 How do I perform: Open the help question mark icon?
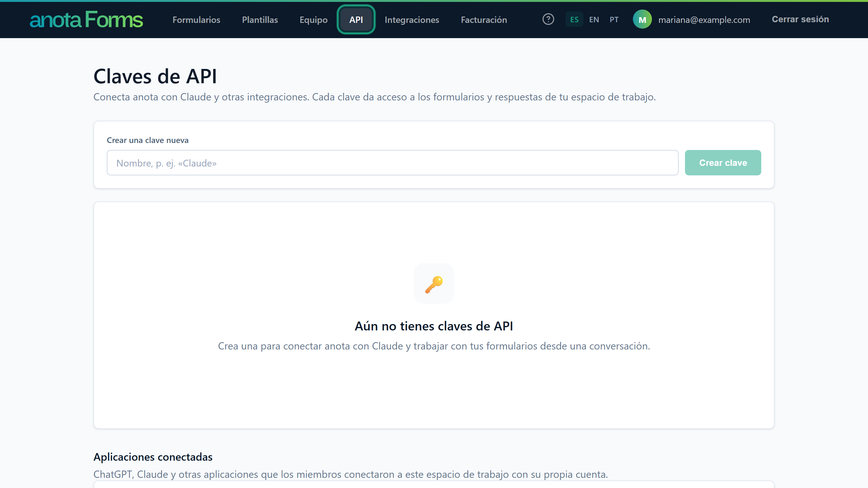click(x=548, y=19)
